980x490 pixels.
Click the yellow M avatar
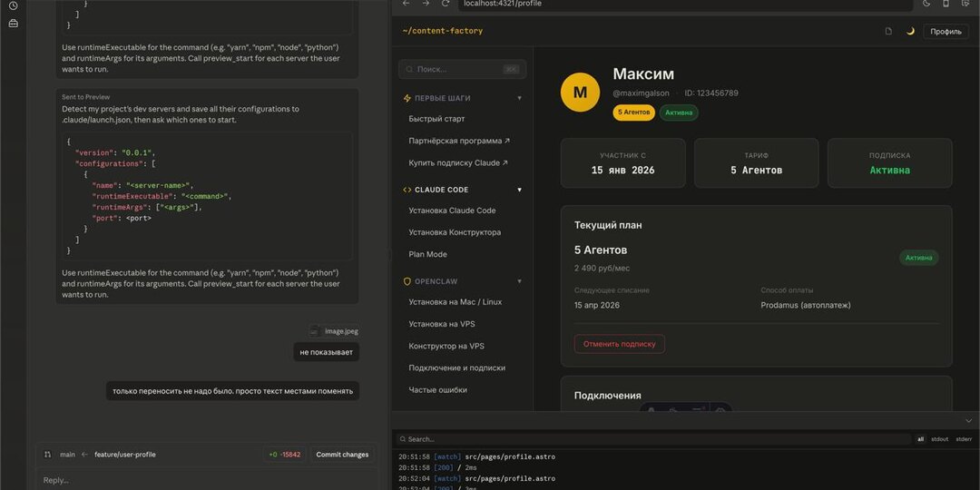[580, 93]
